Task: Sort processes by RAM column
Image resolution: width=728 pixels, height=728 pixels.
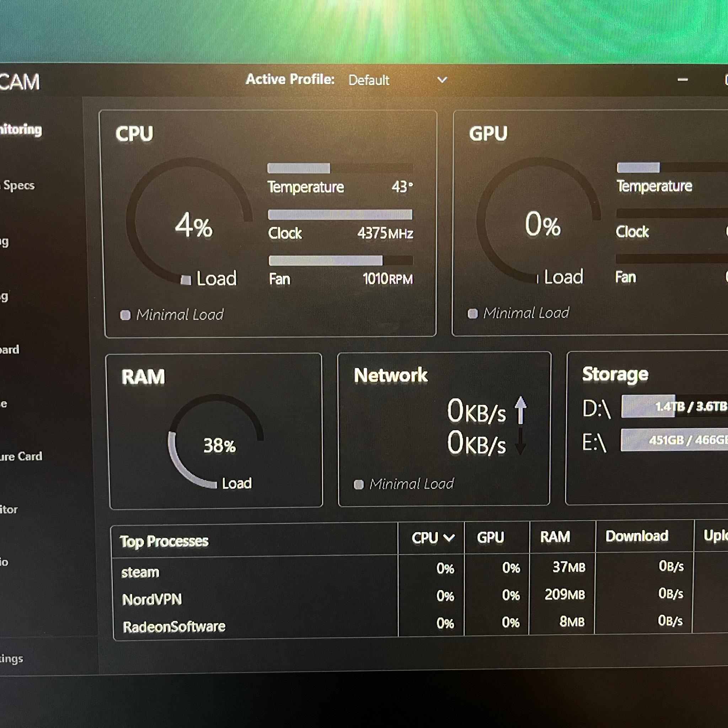Action: point(555,537)
